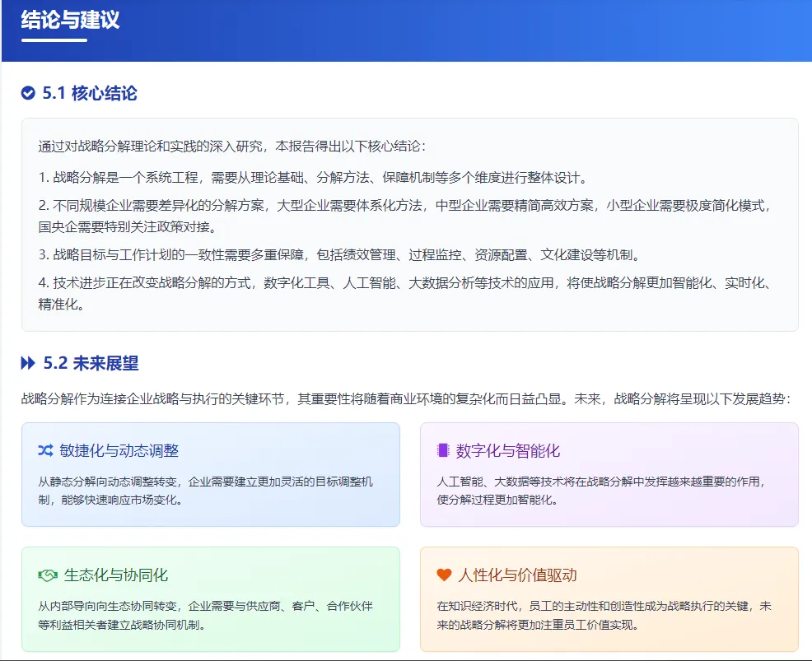Viewport: 812px width, 661px height.
Task: Click the orange heart icon next to 人性化与价值驱动
Action: click(445, 575)
